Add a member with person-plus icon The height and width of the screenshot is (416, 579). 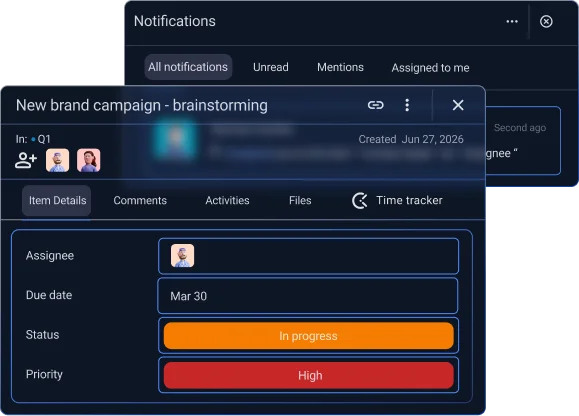pyautogui.click(x=26, y=160)
